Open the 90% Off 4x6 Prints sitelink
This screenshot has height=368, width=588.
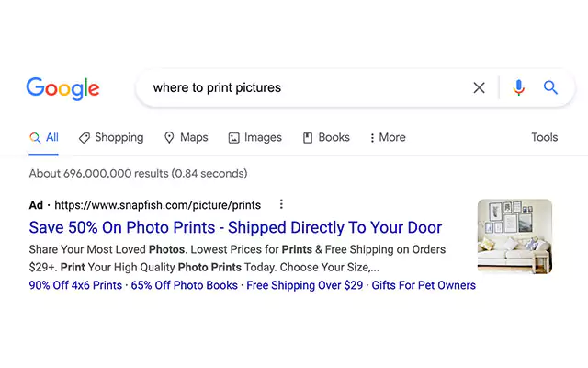pyautogui.click(x=75, y=285)
